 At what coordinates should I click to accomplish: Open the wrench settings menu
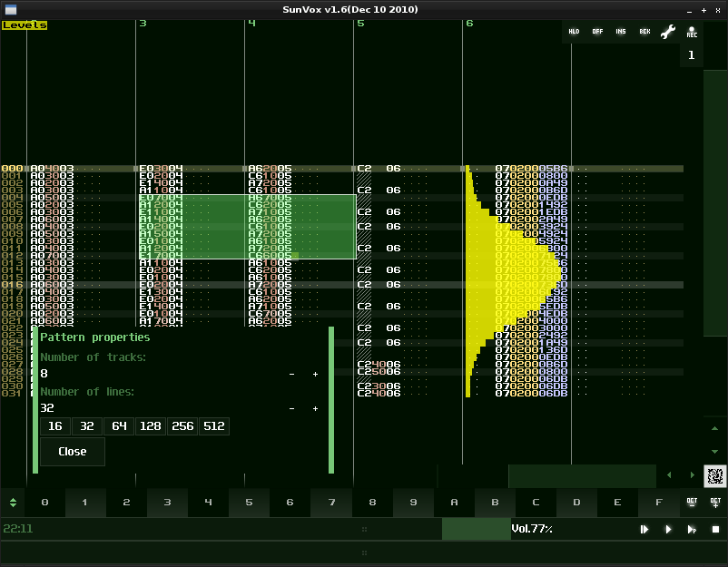[x=668, y=32]
